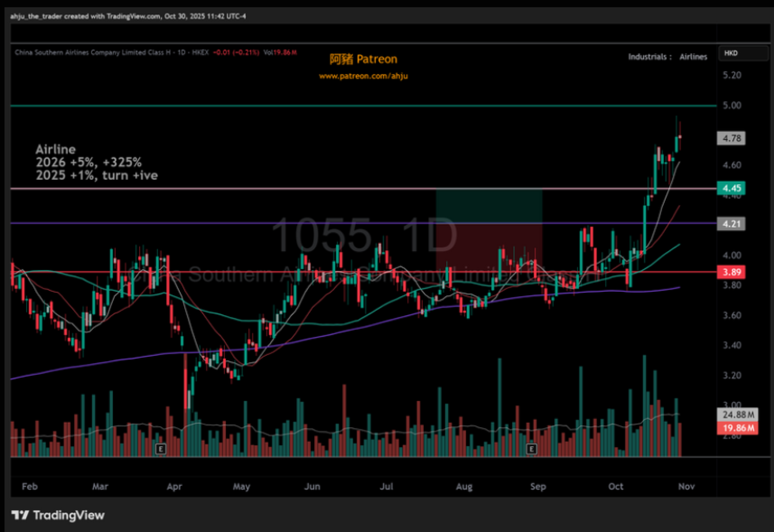
Task: Click the TradingView logo
Action: [58, 515]
